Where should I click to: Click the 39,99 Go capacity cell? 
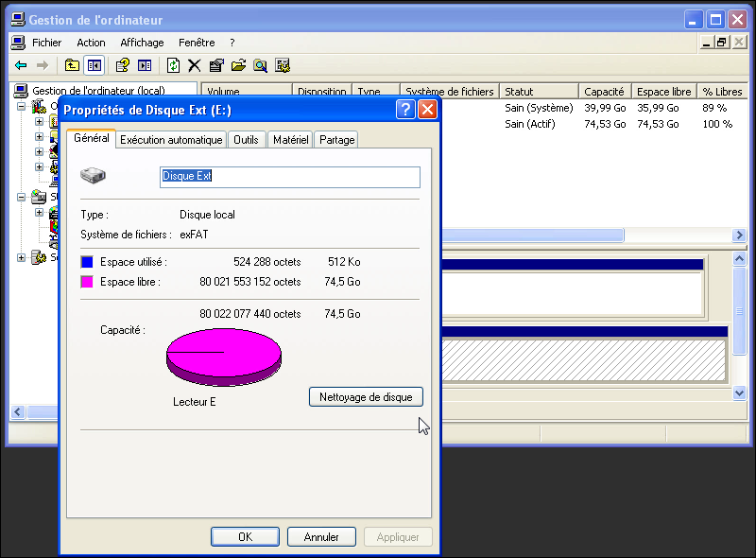605,108
